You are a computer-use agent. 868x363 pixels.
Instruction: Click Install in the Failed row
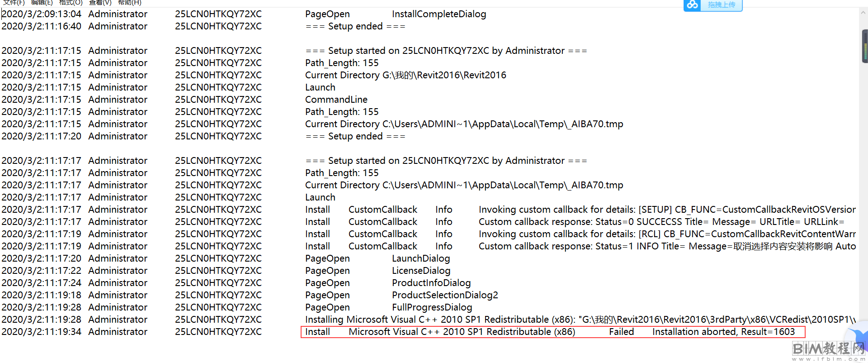click(317, 332)
